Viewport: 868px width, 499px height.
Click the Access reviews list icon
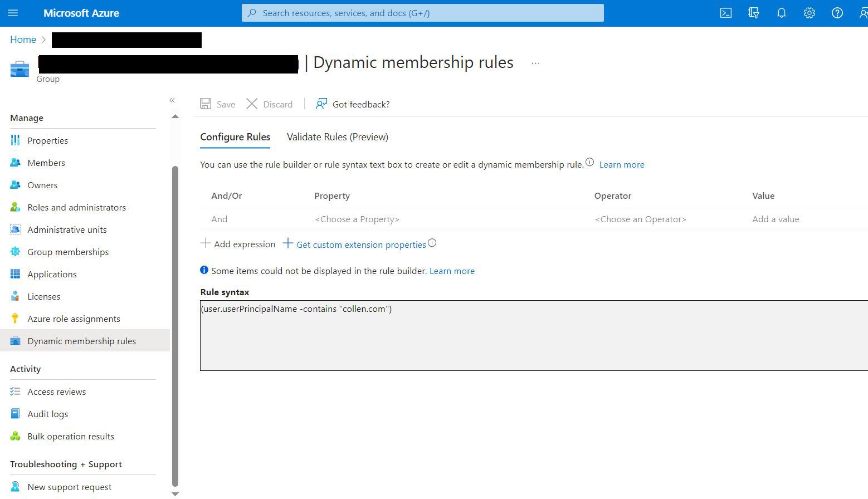click(15, 392)
